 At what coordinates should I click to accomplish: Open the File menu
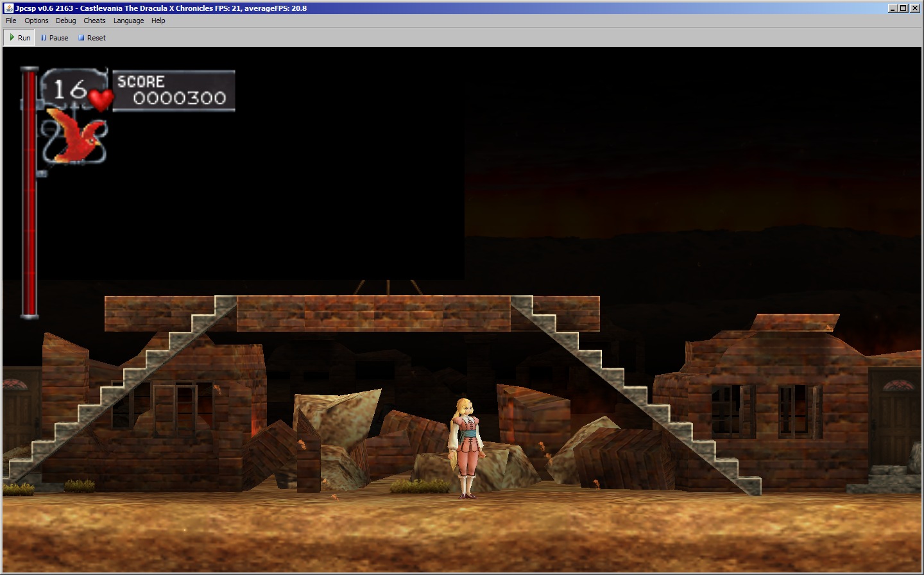[x=11, y=21]
